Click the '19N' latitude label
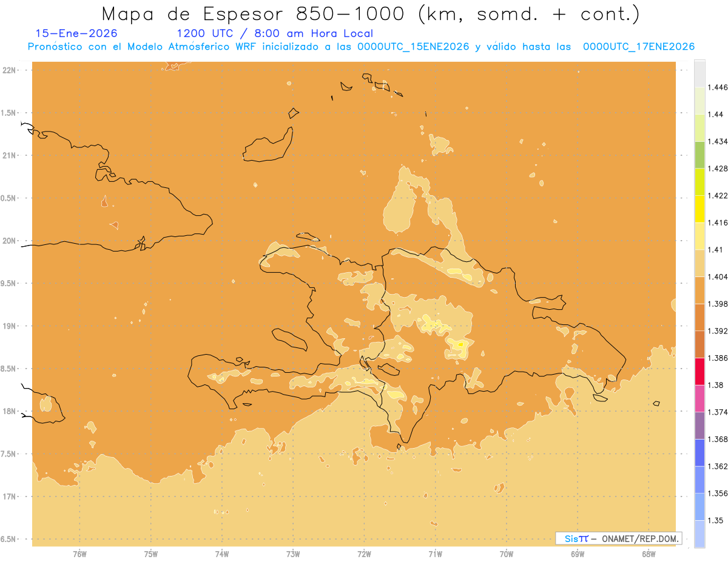This screenshot has height=562, width=728. (10, 326)
